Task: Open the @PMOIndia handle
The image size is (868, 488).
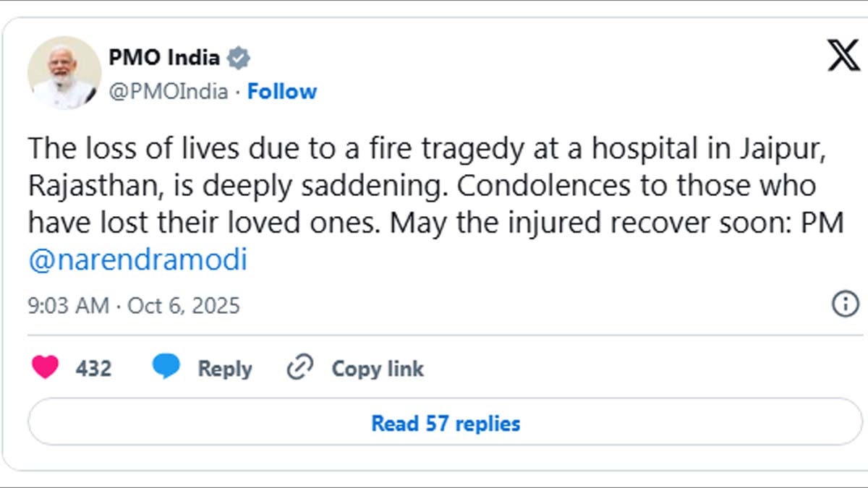Action: click(x=169, y=92)
